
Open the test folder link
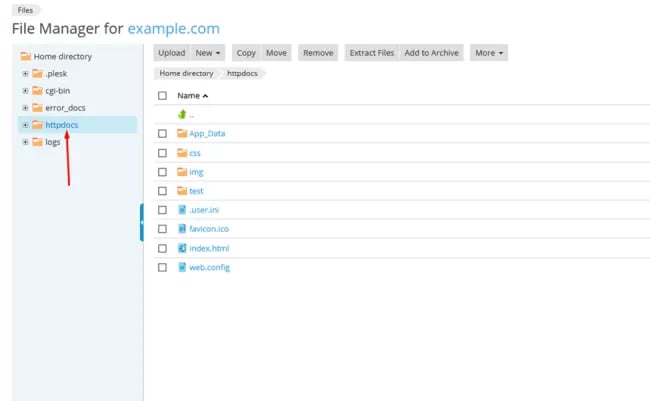pos(196,191)
